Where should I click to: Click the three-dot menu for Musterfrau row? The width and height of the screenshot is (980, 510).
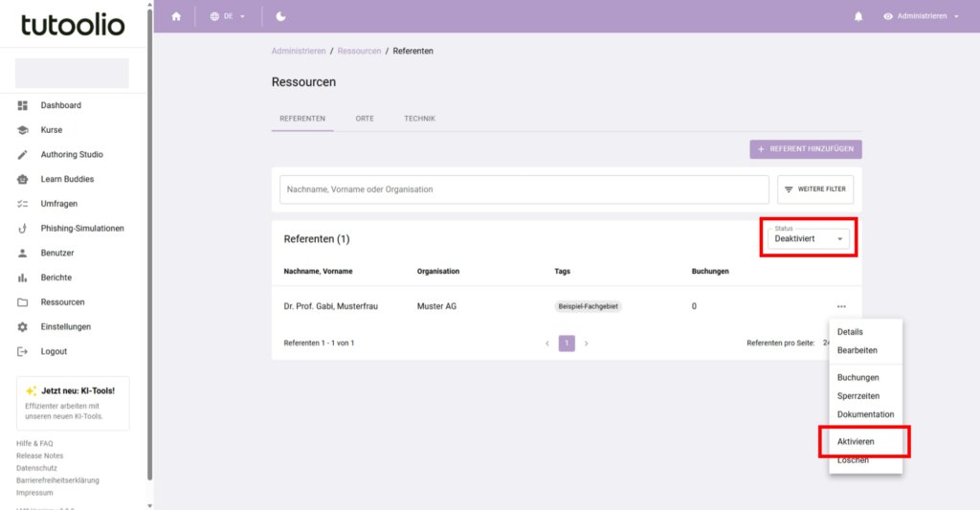pyautogui.click(x=841, y=306)
